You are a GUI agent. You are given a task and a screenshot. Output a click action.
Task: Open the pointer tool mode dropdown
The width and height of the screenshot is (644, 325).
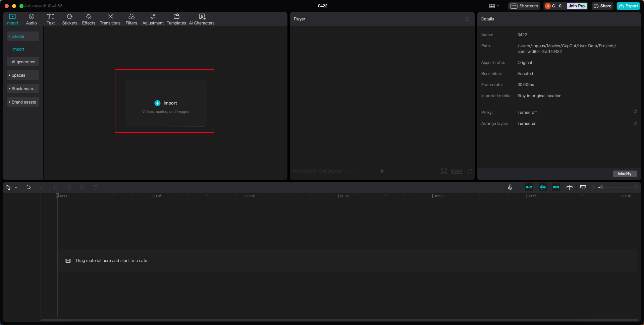pyautogui.click(x=16, y=188)
